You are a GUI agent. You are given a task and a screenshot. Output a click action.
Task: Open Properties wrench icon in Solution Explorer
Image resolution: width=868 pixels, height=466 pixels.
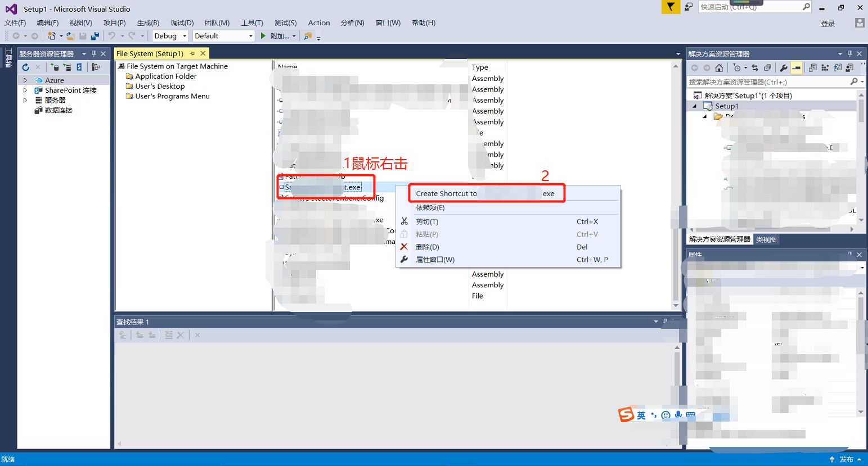tap(783, 68)
